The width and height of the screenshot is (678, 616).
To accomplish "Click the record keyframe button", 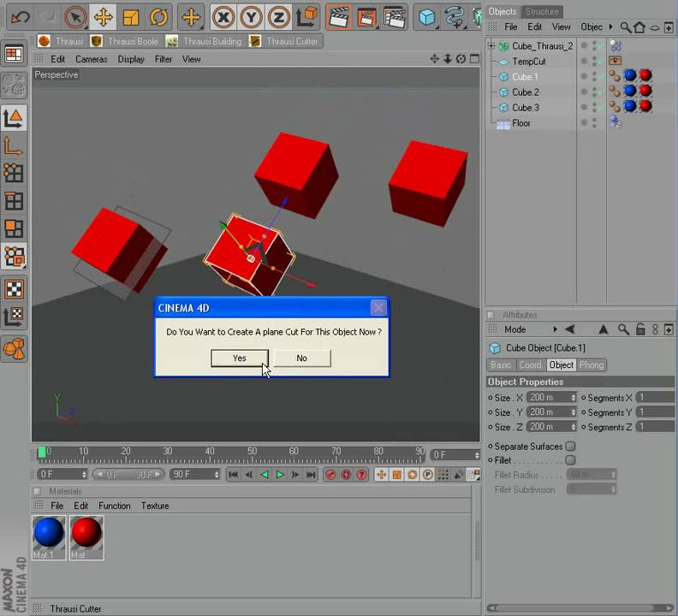I will (x=330, y=475).
